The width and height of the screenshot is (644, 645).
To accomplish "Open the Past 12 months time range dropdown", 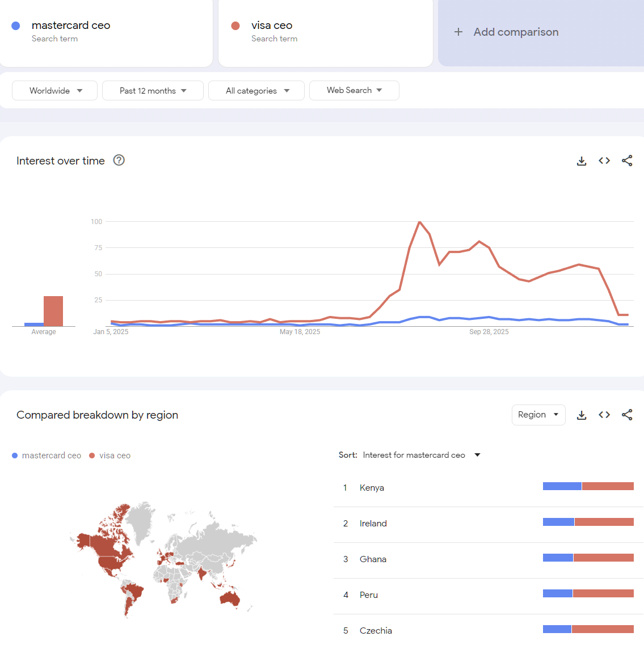I will coord(153,91).
